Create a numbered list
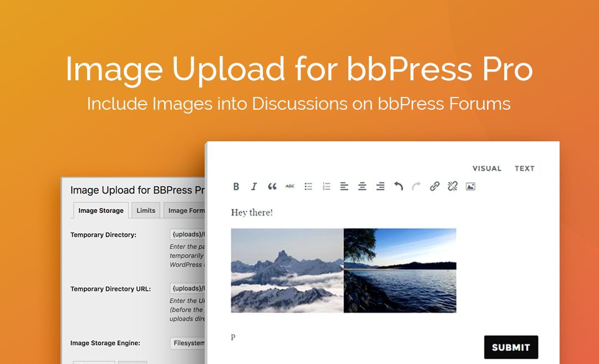Viewport: 599px width, 364px height. tap(326, 186)
